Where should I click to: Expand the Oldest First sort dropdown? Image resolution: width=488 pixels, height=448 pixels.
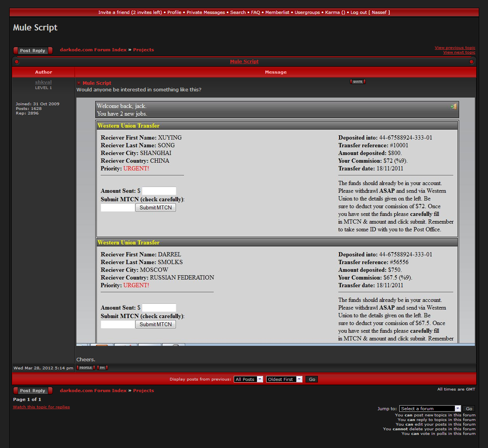coord(284,379)
